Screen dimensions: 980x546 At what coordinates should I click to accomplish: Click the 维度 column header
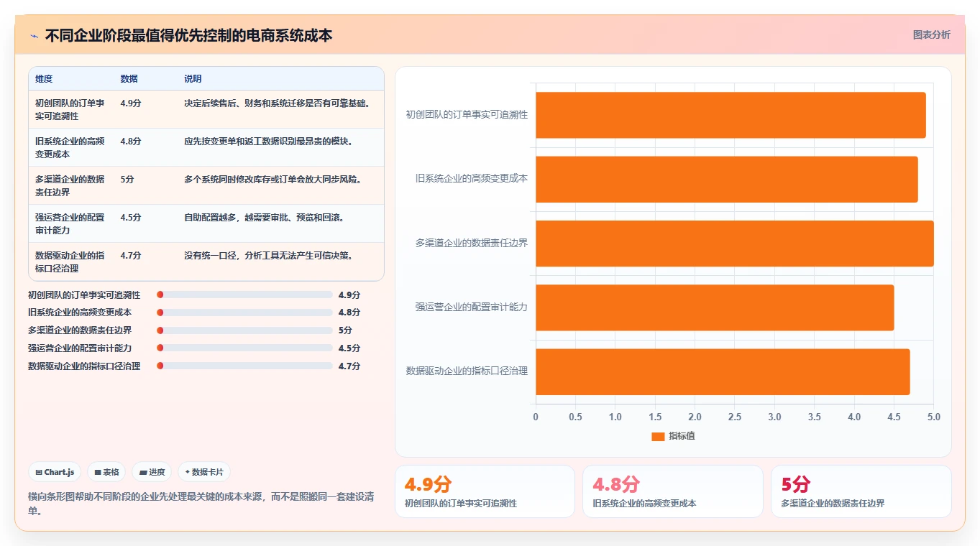44,79
